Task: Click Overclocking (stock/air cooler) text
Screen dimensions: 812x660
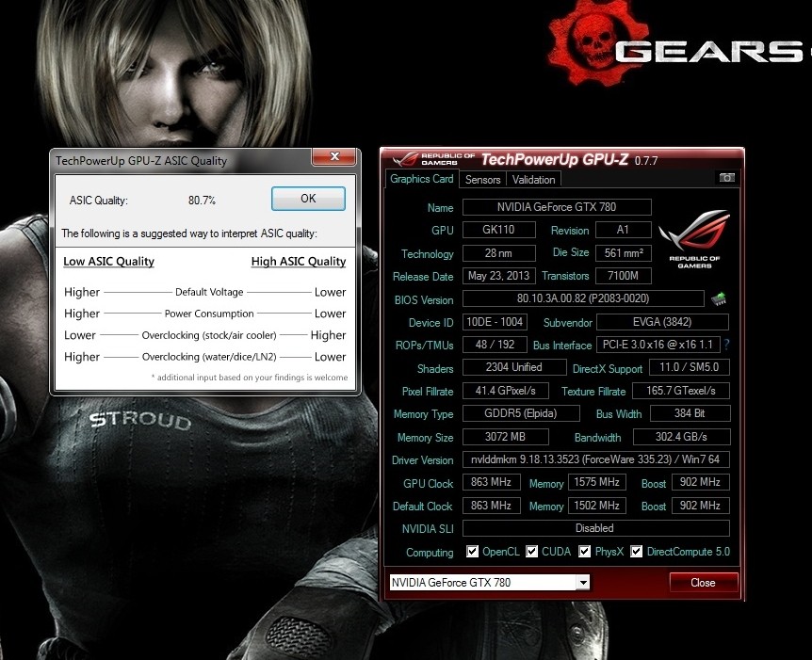Action: [209, 335]
